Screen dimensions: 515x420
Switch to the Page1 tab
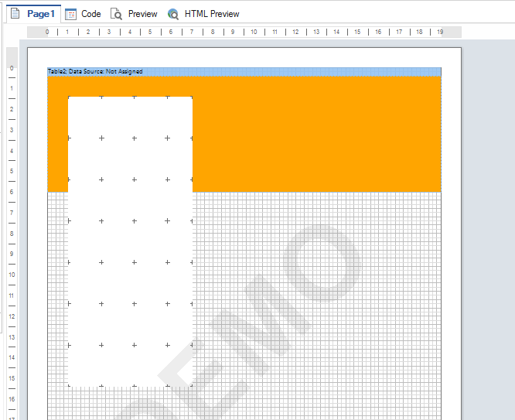[x=33, y=14]
